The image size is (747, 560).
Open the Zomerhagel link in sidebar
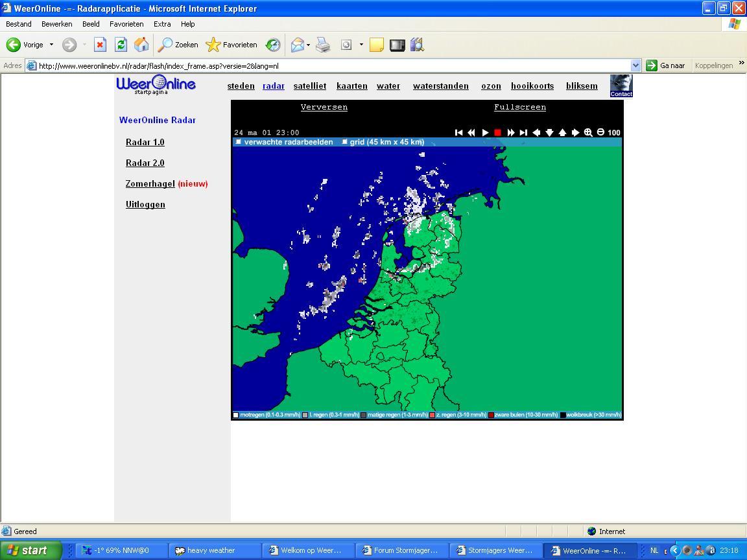coord(150,183)
